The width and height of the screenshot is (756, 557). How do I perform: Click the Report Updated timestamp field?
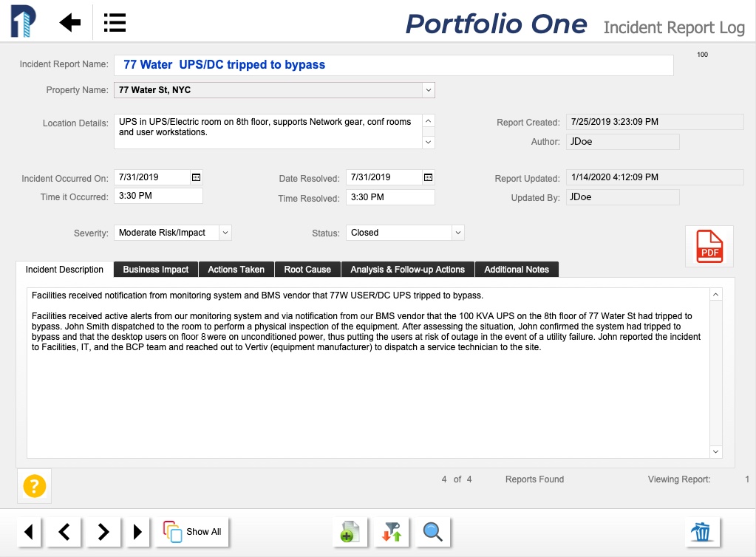[655, 177]
